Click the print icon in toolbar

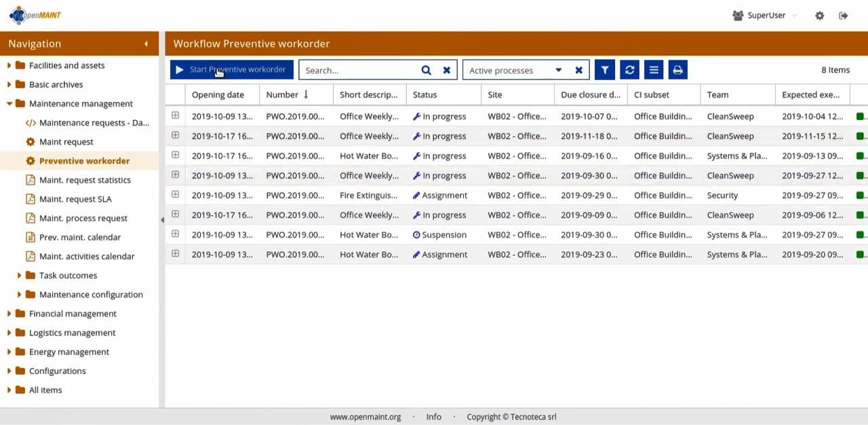click(677, 70)
